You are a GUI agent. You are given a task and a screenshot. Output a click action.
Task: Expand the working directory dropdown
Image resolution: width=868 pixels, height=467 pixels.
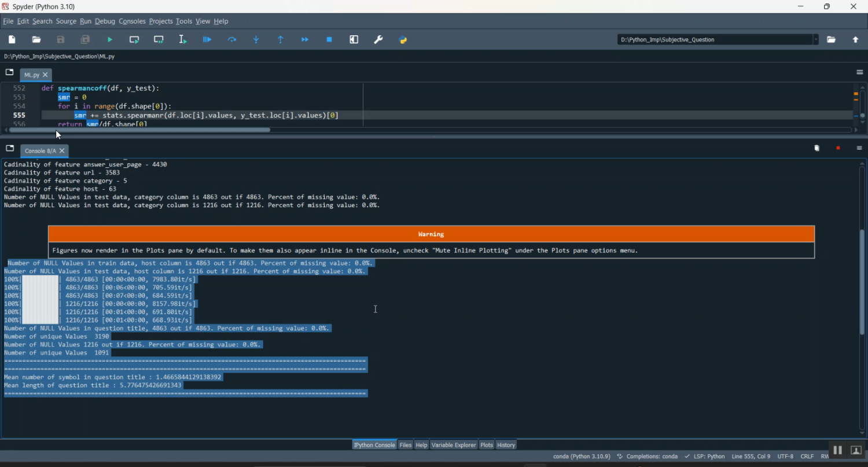[x=815, y=40]
